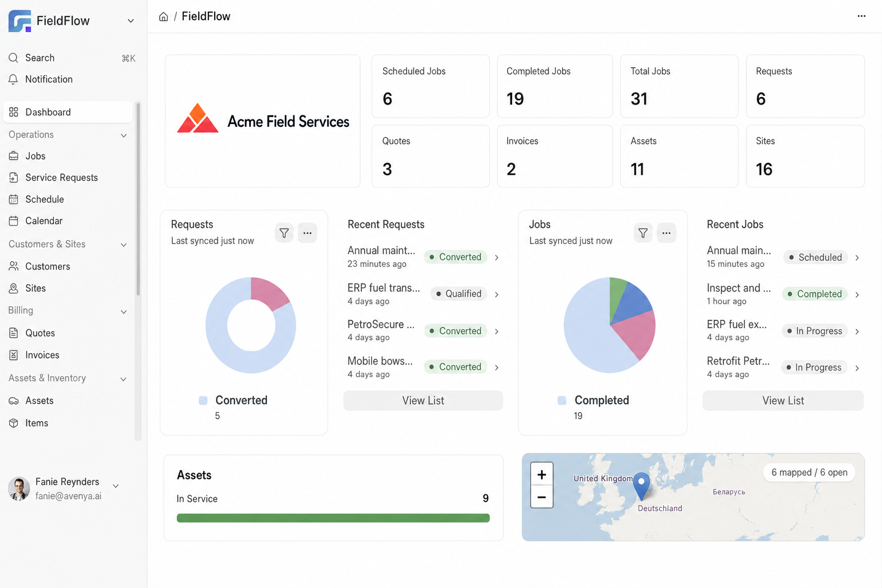The width and height of the screenshot is (882, 588).
Task: Zoom out on the map
Action: (x=541, y=497)
